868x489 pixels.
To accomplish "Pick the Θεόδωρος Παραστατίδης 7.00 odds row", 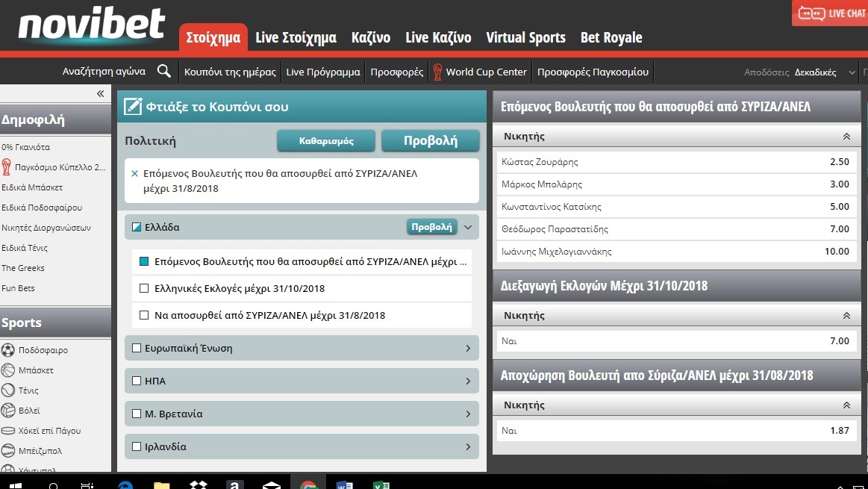I will 675,228.
